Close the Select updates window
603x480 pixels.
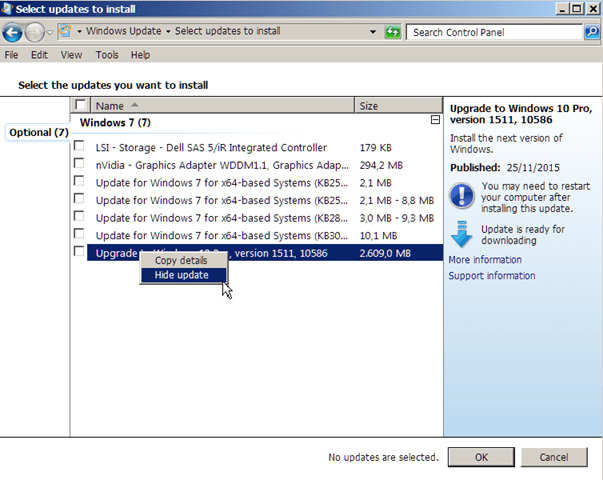pyautogui.click(x=593, y=9)
